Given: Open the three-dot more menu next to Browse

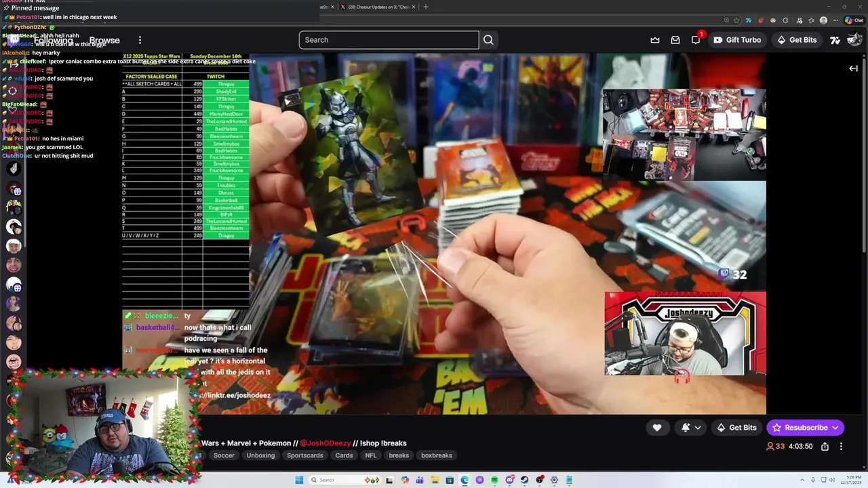Looking at the screenshot, I should pos(140,40).
